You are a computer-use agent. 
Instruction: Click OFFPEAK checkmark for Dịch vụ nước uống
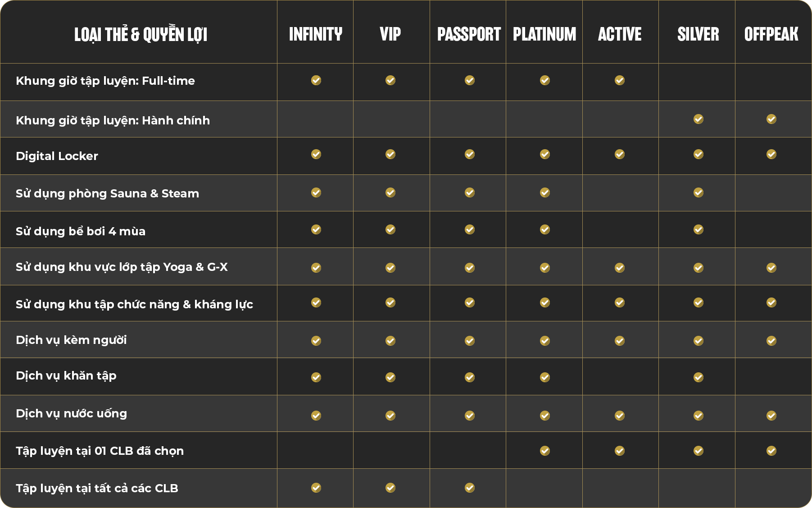tap(771, 416)
